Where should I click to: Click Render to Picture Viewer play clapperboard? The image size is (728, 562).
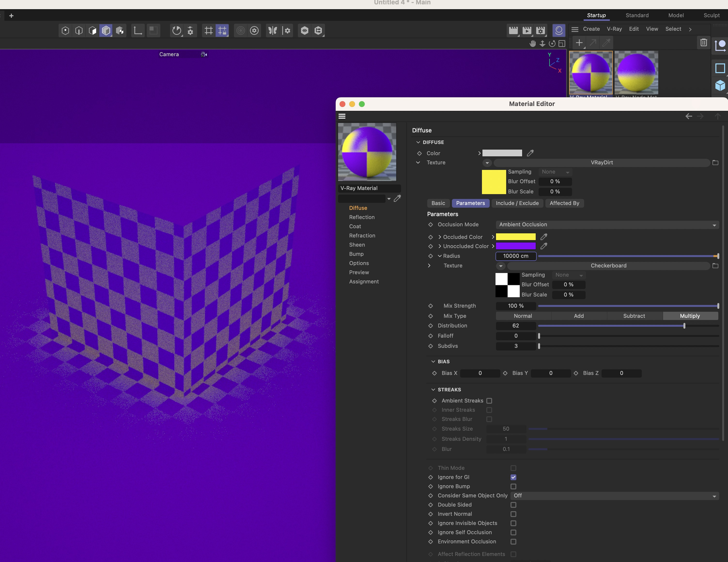point(527,31)
